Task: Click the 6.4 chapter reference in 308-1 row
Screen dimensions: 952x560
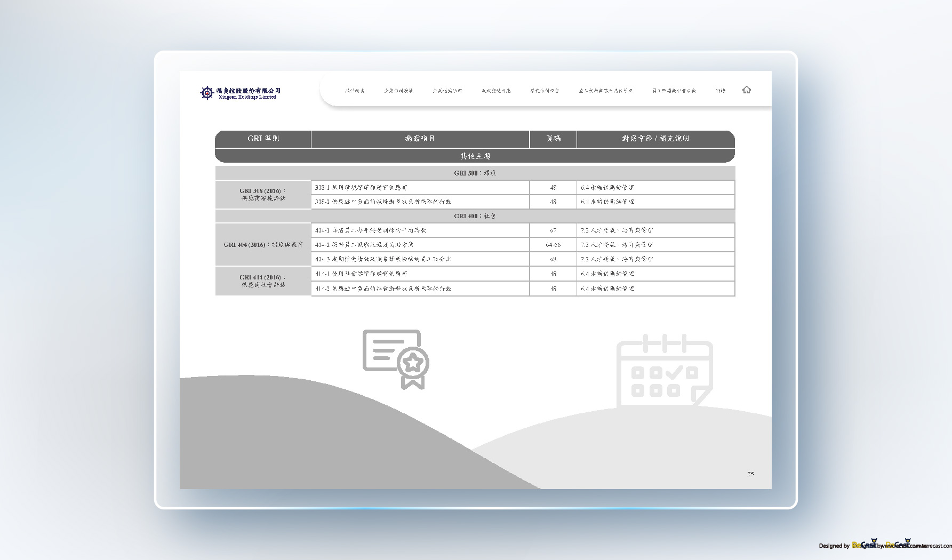Action: [607, 188]
